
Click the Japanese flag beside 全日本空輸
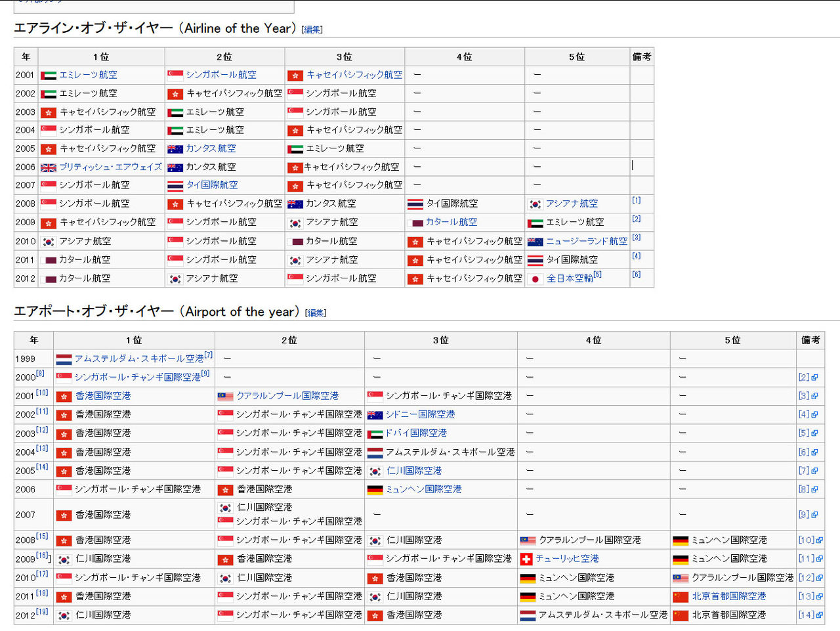coord(535,279)
